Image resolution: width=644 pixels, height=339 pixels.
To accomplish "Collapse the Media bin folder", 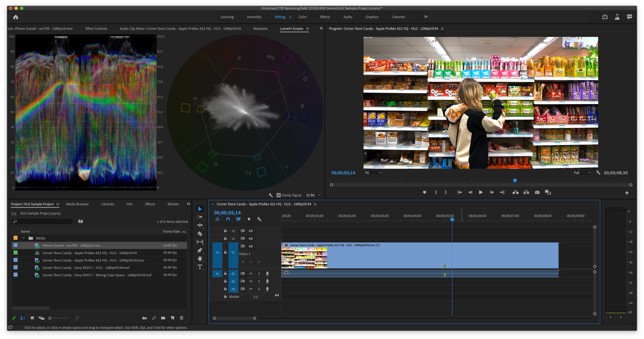I will point(24,238).
